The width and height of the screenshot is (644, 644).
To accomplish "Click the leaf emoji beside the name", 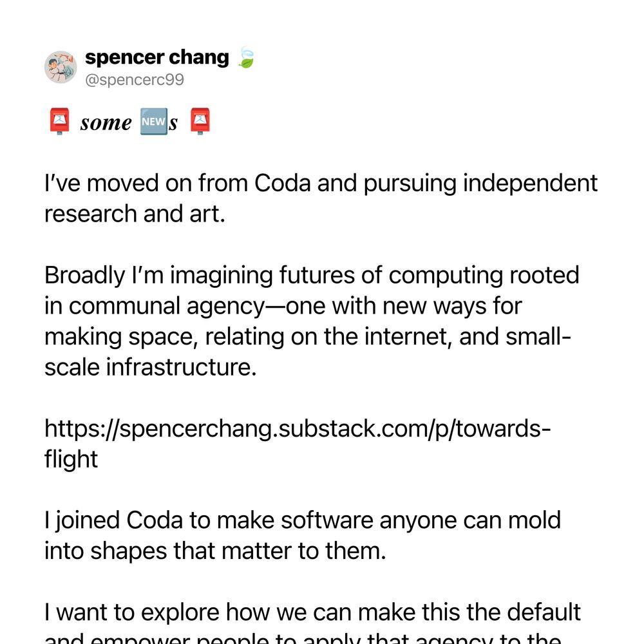I will pos(247,57).
